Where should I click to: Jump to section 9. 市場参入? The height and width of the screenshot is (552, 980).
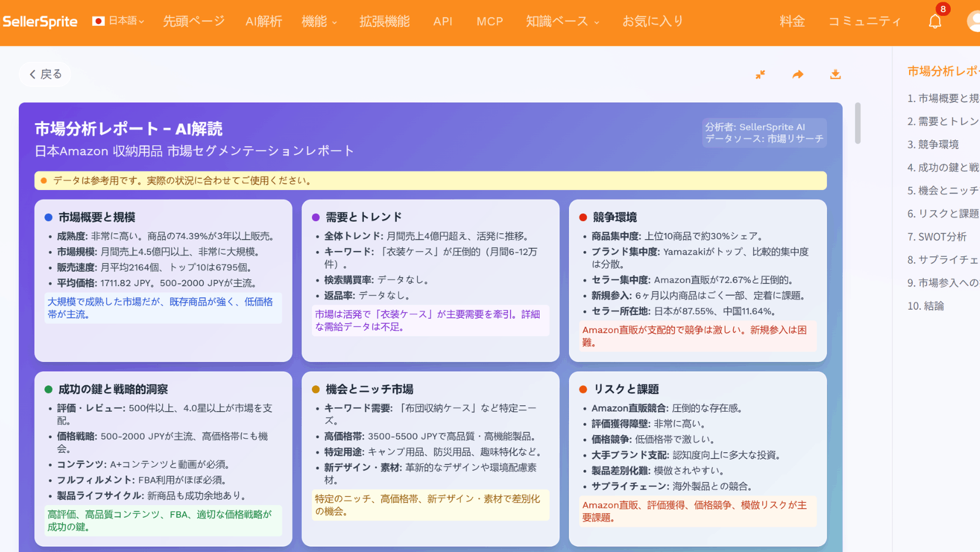[x=943, y=283]
